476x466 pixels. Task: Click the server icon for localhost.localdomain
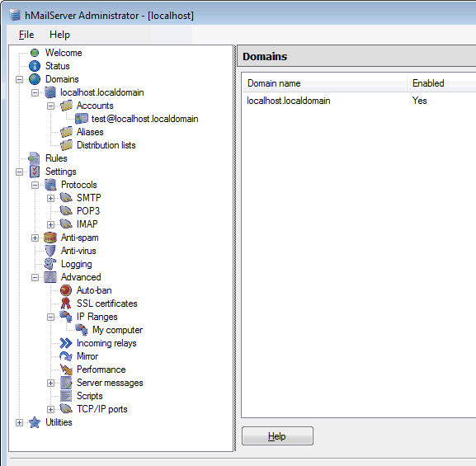click(x=50, y=92)
